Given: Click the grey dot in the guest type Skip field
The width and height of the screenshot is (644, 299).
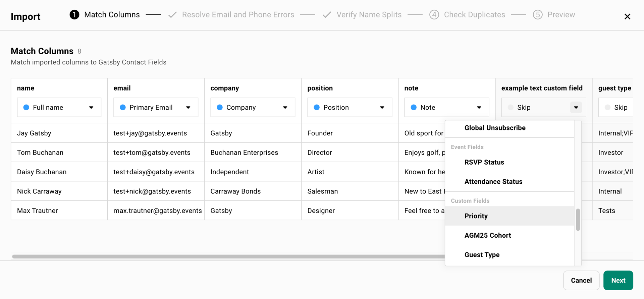Looking at the screenshot, I should tap(607, 108).
